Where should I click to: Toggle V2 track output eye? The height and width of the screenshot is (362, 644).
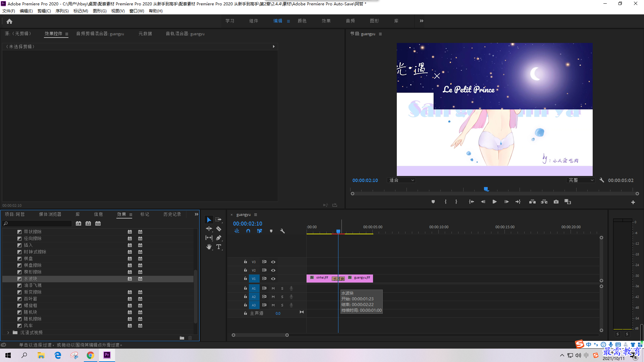[273, 270]
